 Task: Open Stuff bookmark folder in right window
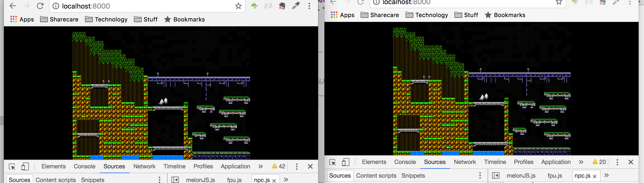pyautogui.click(x=466, y=15)
